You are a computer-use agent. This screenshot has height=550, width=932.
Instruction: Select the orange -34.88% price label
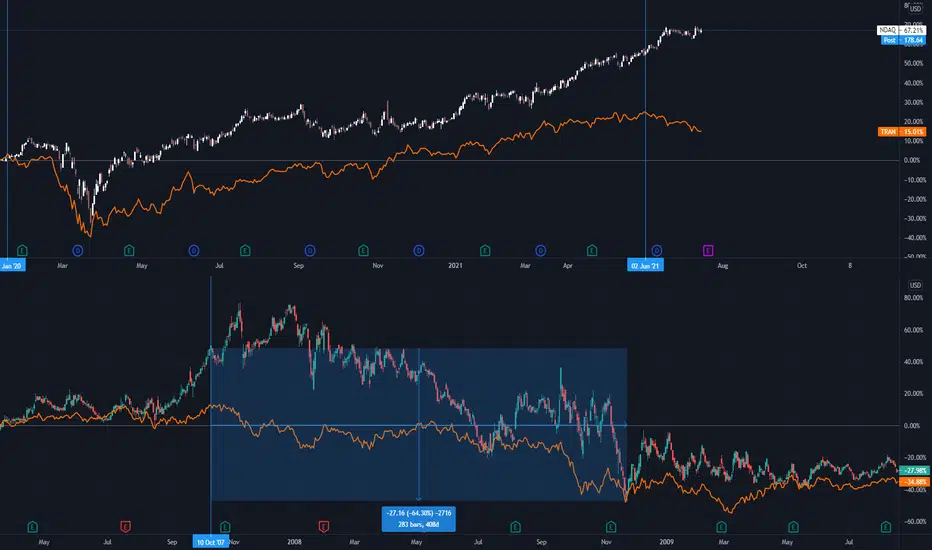coord(915,482)
